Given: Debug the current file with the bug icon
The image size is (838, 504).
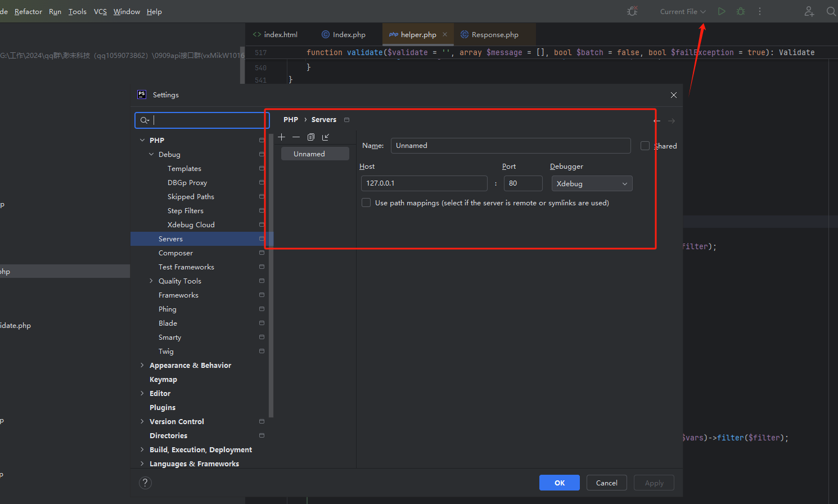Looking at the screenshot, I should pyautogui.click(x=741, y=11).
